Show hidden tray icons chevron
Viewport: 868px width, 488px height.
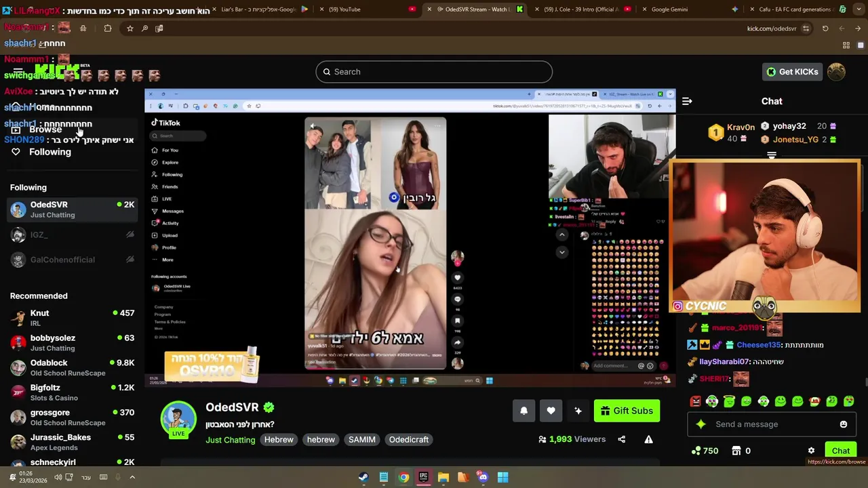point(132,477)
